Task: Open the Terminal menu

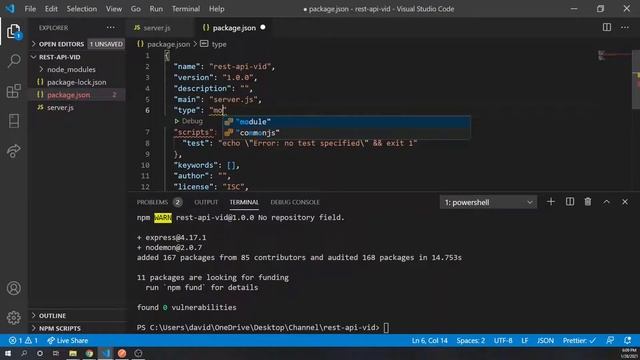Action: pos(186,9)
